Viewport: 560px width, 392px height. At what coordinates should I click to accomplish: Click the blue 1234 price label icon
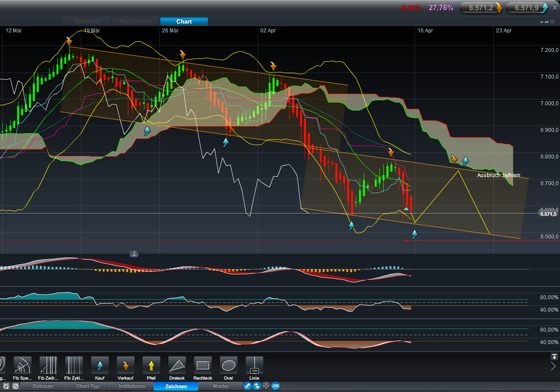coord(275,386)
